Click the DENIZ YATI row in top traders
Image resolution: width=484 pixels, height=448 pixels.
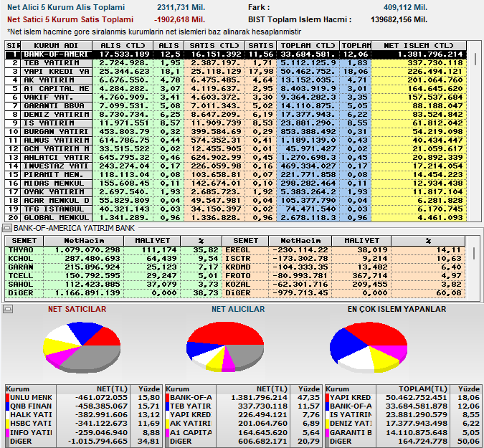pyautogui.click(x=403, y=424)
